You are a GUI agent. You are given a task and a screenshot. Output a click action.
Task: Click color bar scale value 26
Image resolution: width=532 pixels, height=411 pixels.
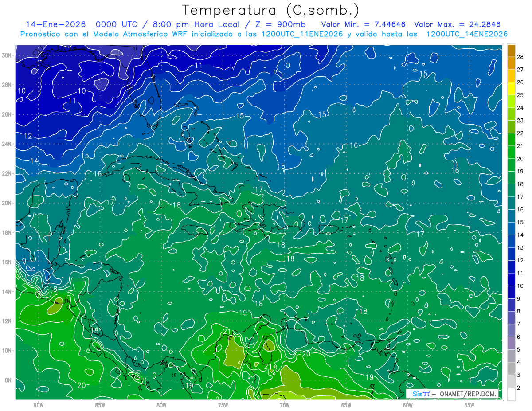[x=520, y=82]
